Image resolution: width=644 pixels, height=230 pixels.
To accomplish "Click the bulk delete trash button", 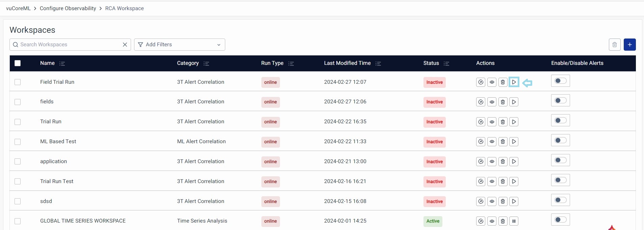I will pos(614,45).
